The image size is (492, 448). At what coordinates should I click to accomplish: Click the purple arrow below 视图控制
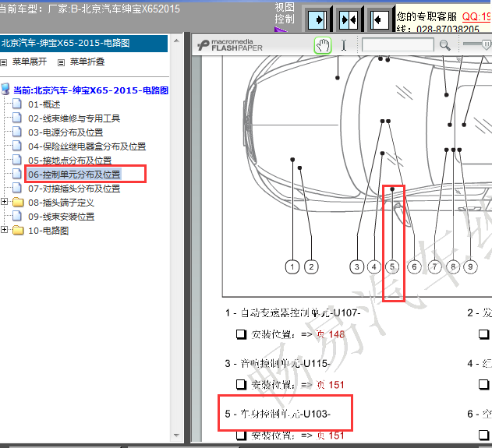(280, 30)
